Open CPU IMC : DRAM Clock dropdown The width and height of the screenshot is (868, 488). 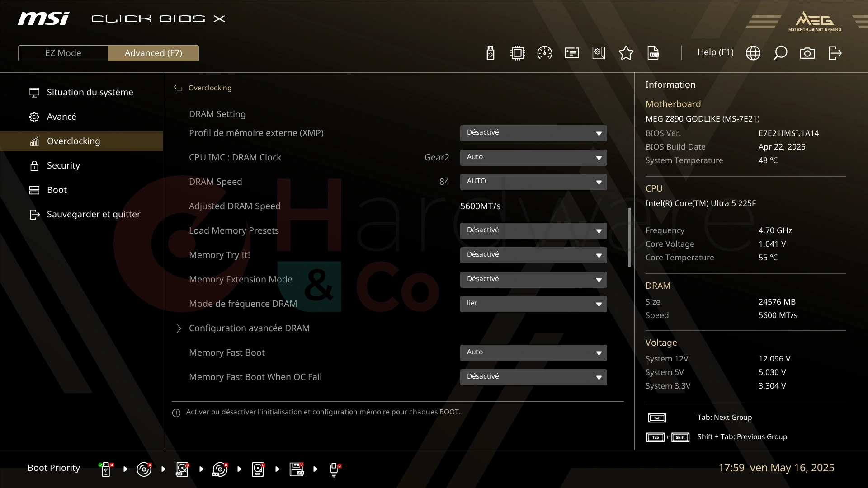click(533, 158)
